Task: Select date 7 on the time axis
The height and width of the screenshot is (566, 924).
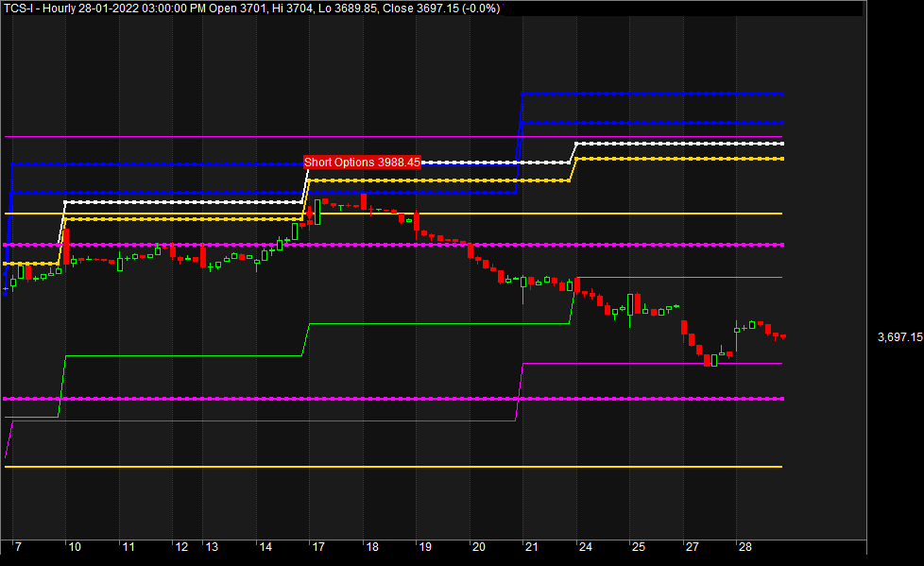Action: [x=18, y=547]
